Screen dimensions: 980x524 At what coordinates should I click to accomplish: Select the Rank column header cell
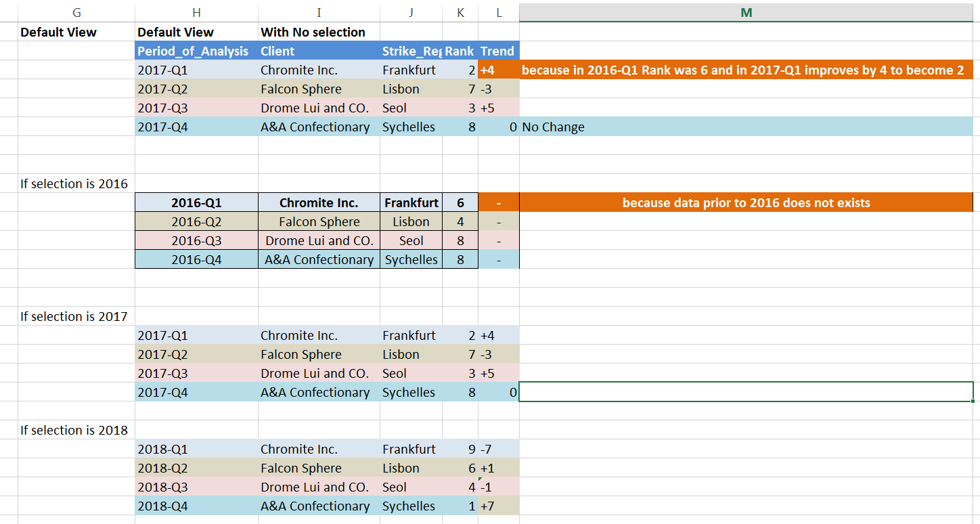(x=460, y=51)
